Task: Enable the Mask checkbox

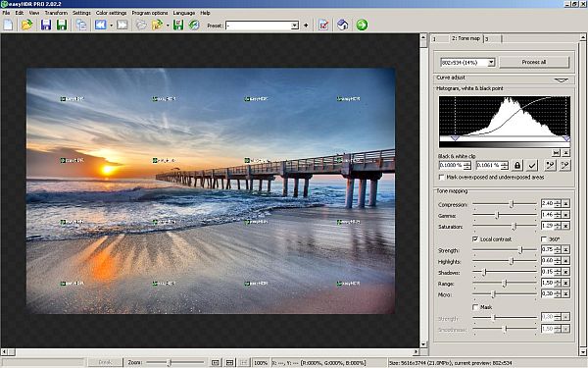Action: (475, 307)
